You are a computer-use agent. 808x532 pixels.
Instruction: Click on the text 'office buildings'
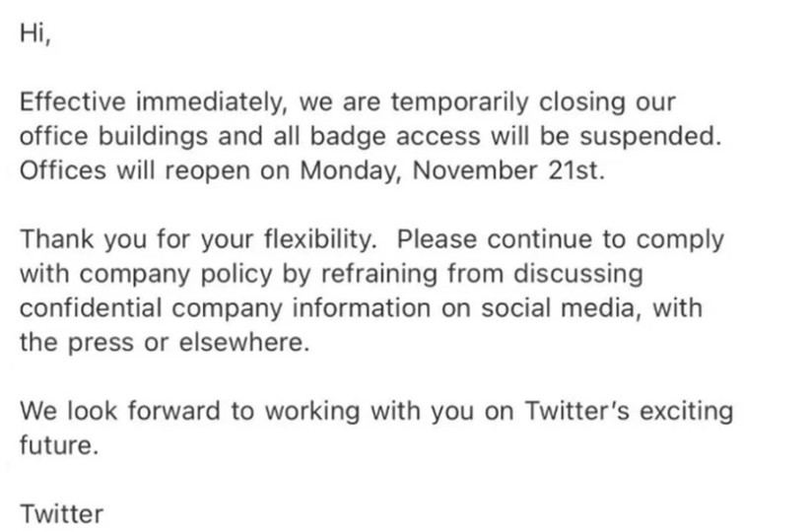tap(113, 137)
